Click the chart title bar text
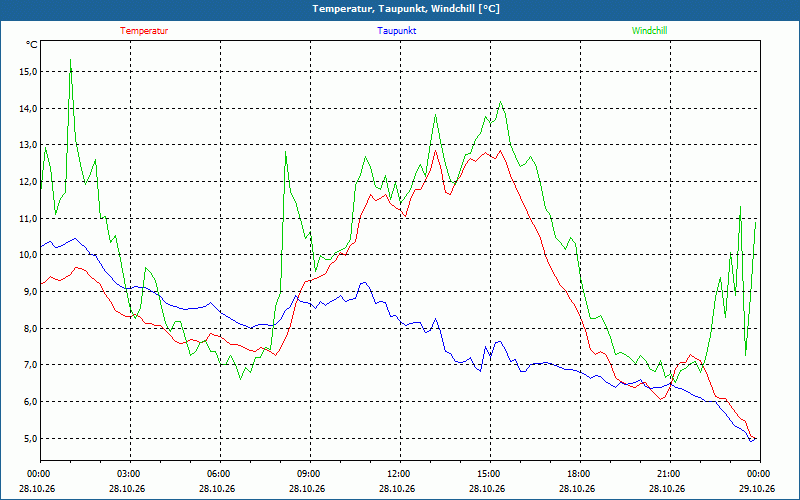 [x=406, y=9]
